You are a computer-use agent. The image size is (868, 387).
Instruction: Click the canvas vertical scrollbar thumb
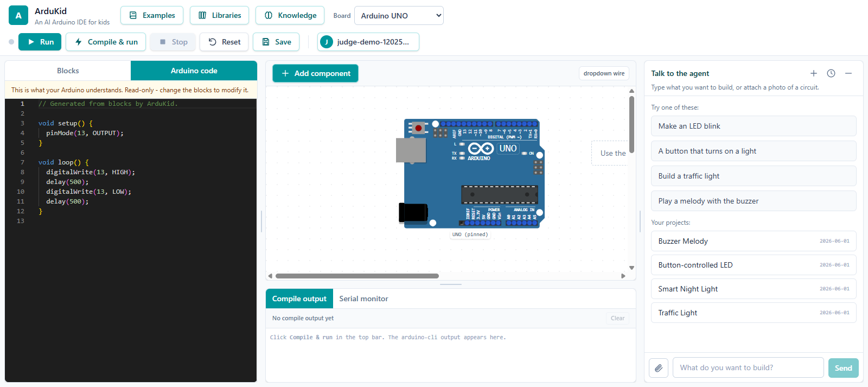(x=631, y=124)
